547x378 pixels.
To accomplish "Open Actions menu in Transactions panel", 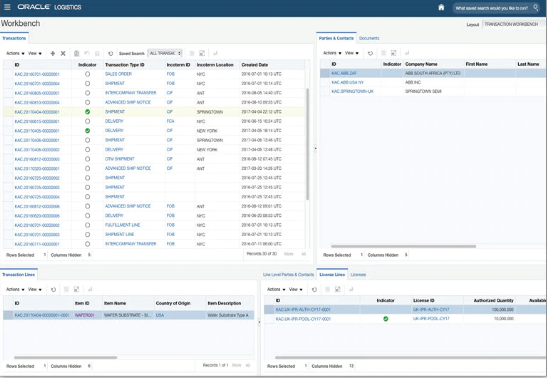I will (15, 53).
